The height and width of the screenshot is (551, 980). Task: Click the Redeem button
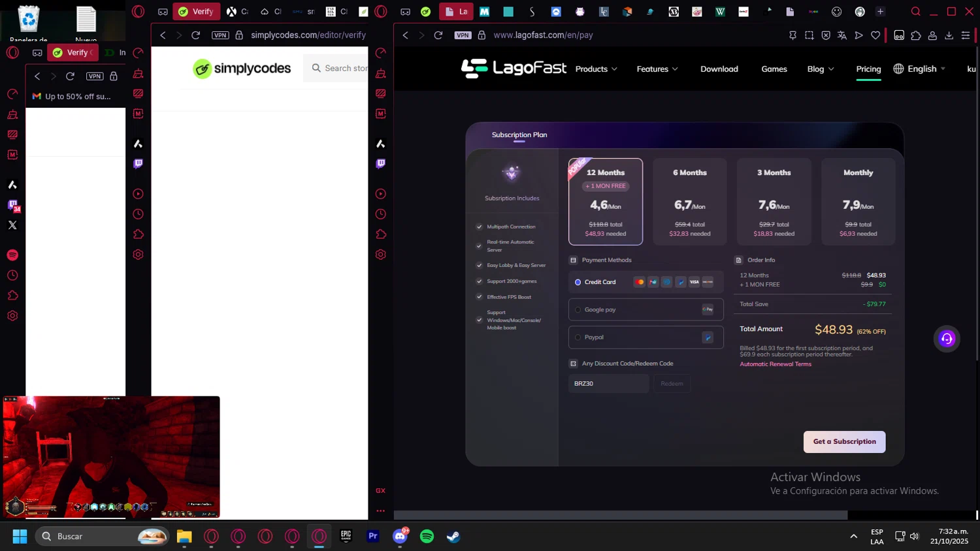point(672,384)
